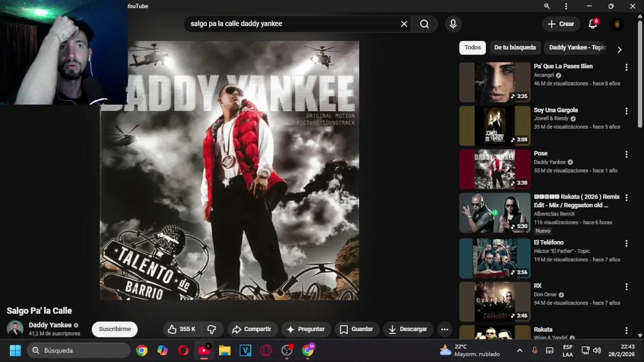Download the video with Descargar
The image size is (644, 362).
408,329
